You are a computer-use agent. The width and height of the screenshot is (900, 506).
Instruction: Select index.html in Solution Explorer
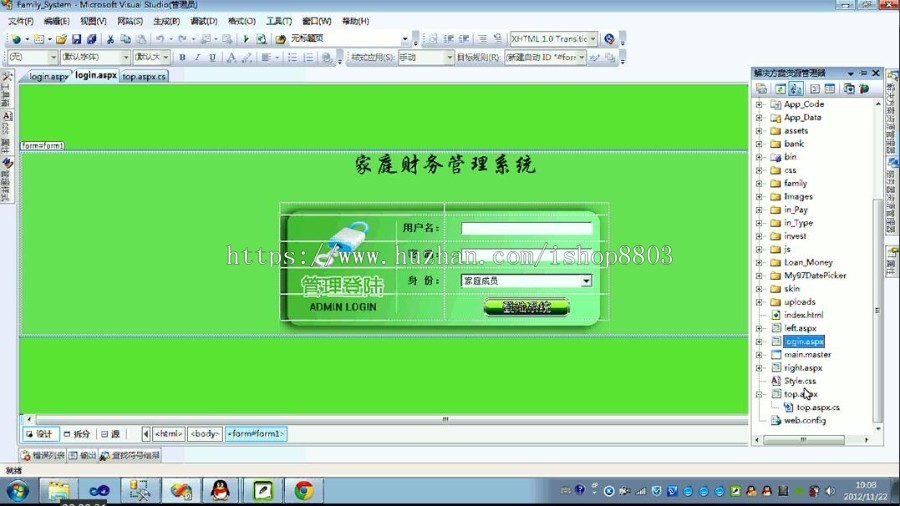click(x=803, y=315)
